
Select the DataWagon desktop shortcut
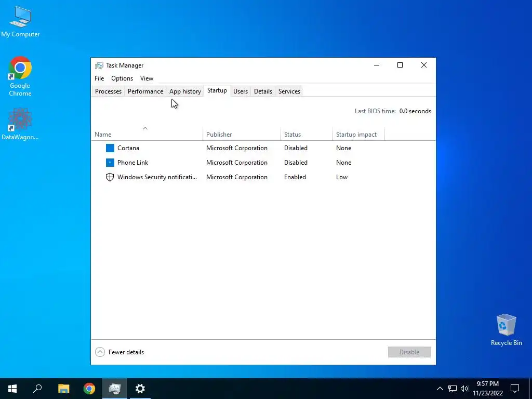(x=20, y=124)
